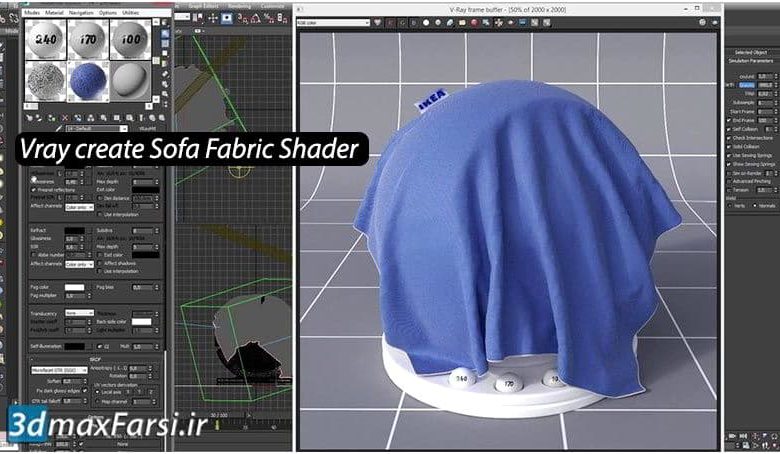Open the Utilities menu in Material Editor
This screenshot has width=780, height=454.
tap(131, 12)
